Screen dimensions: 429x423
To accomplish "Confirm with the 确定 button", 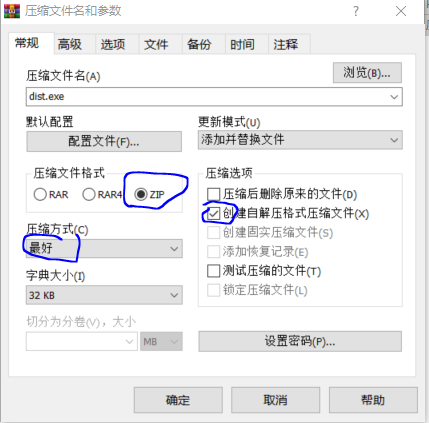I will [x=178, y=400].
